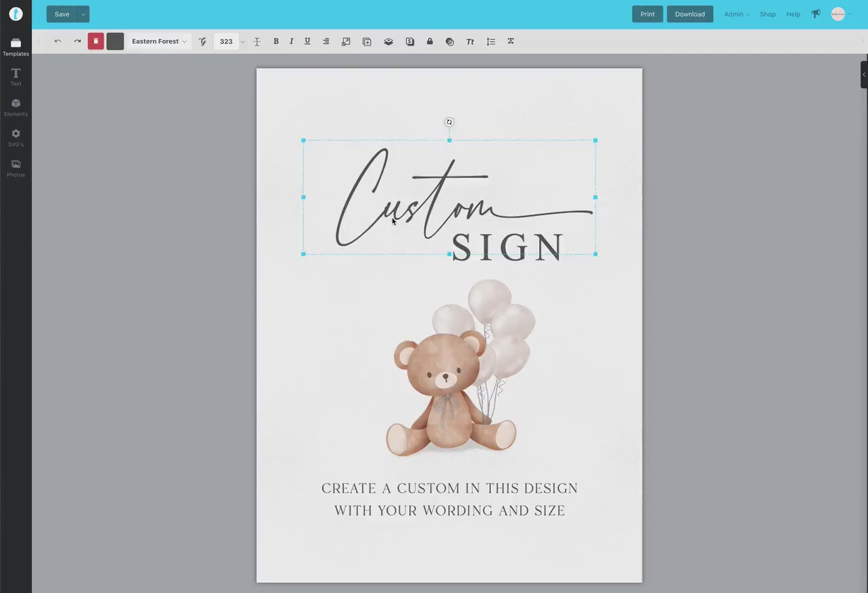Click the app logo in the top-left corner

point(16,14)
